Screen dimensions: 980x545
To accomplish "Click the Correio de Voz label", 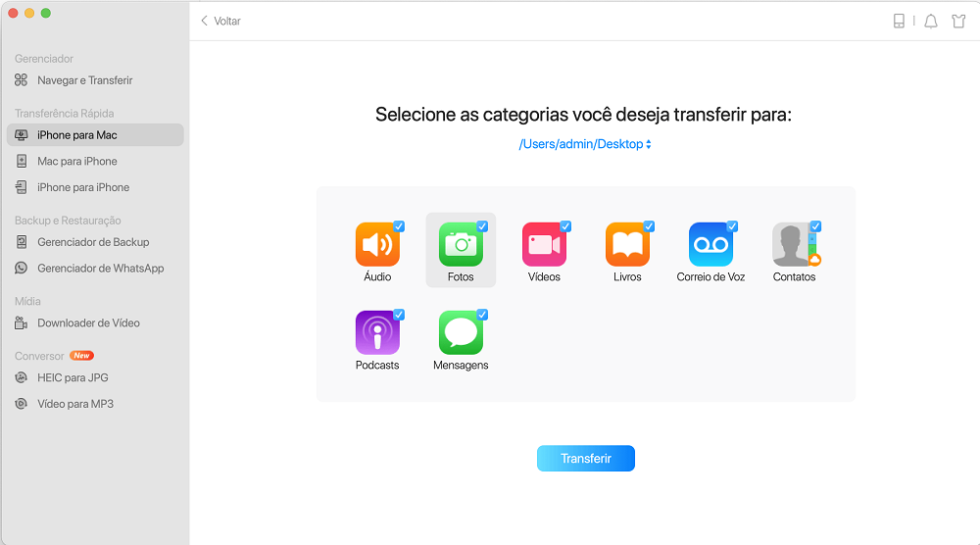I will 710,276.
